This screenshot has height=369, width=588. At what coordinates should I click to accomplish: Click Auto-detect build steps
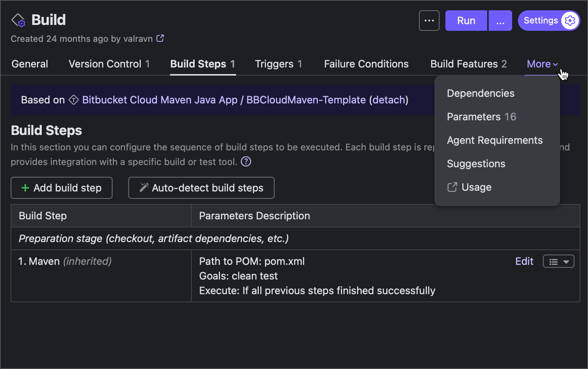[201, 188]
